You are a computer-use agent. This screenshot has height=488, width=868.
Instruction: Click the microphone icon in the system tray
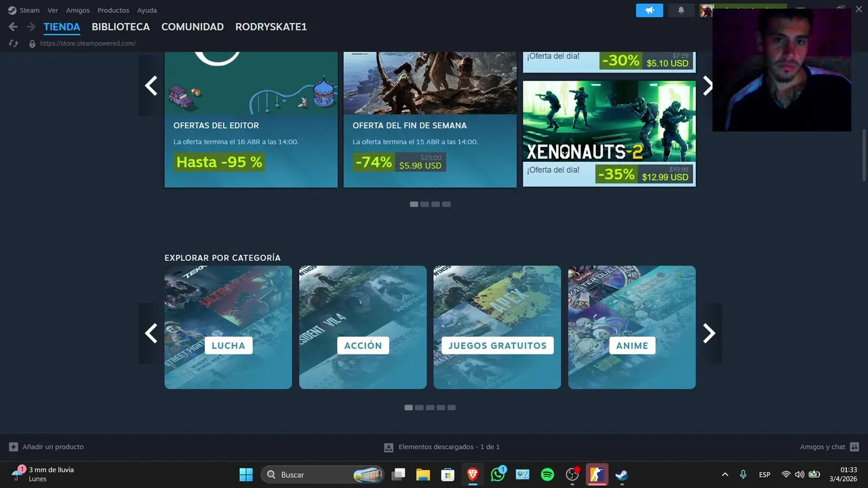click(x=743, y=474)
